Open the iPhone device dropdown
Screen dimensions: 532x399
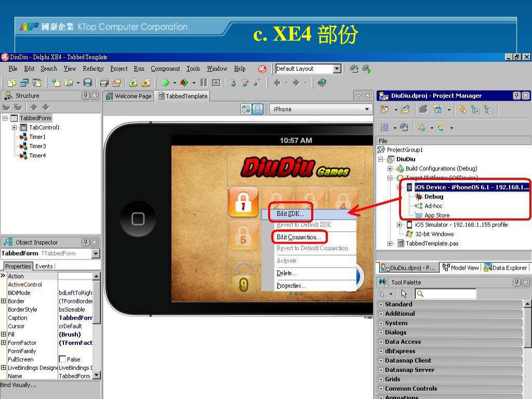pyautogui.click(x=367, y=109)
